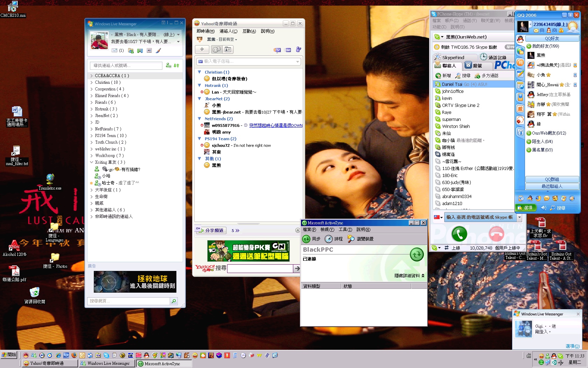Click the green call button in Skype
The height and width of the screenshot is (368, 588).
click(459, 234)
